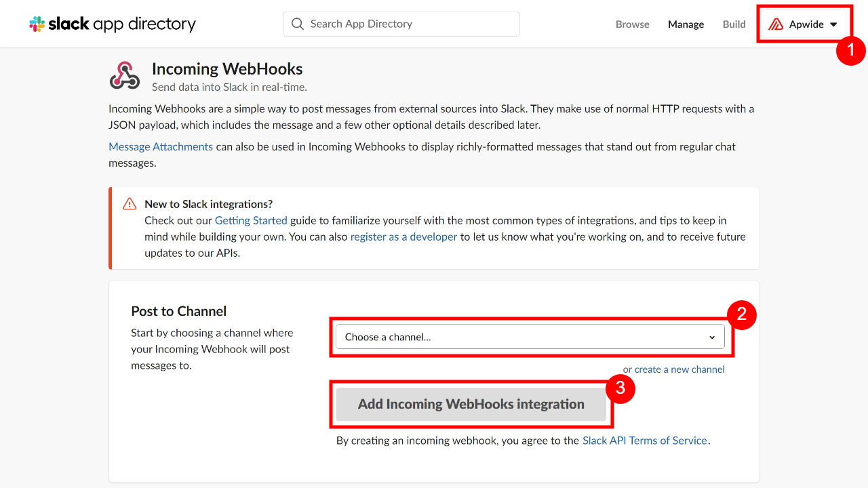Click the Incoming WebHooks page heading
The width and height of the screenshot is (868, 488).
[227, 69]
